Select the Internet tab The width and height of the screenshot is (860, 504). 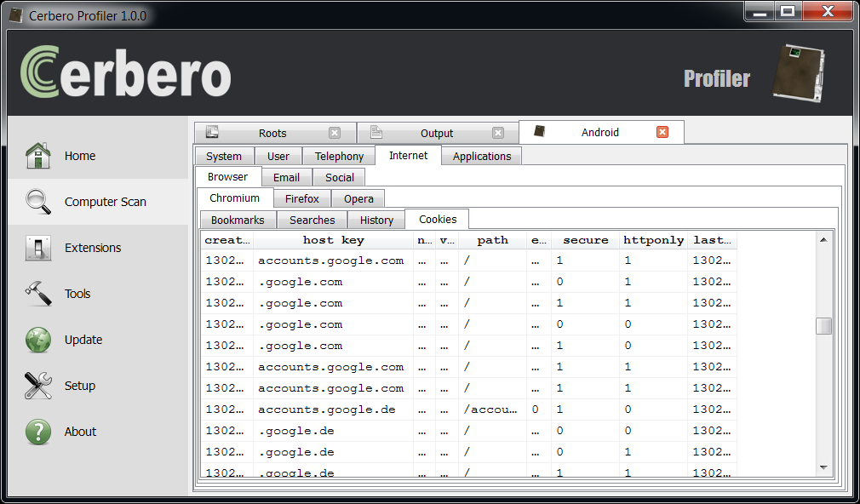coord(409,156)
